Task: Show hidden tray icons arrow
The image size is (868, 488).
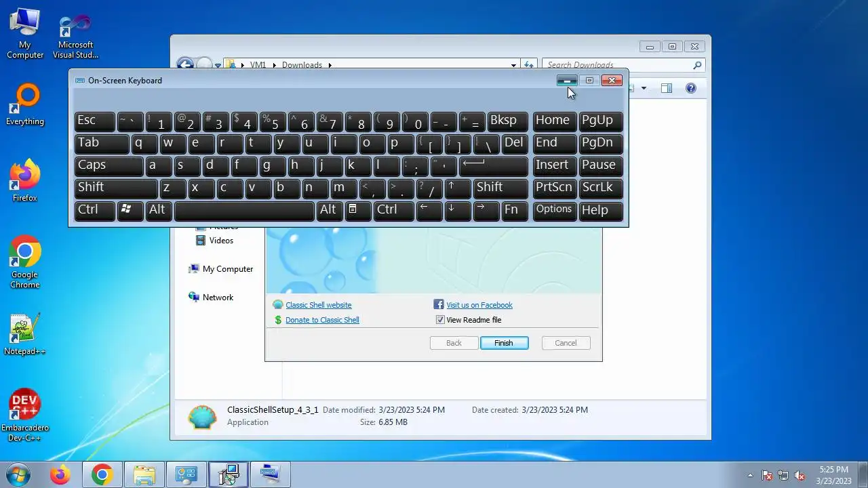Action: [750, 475]
